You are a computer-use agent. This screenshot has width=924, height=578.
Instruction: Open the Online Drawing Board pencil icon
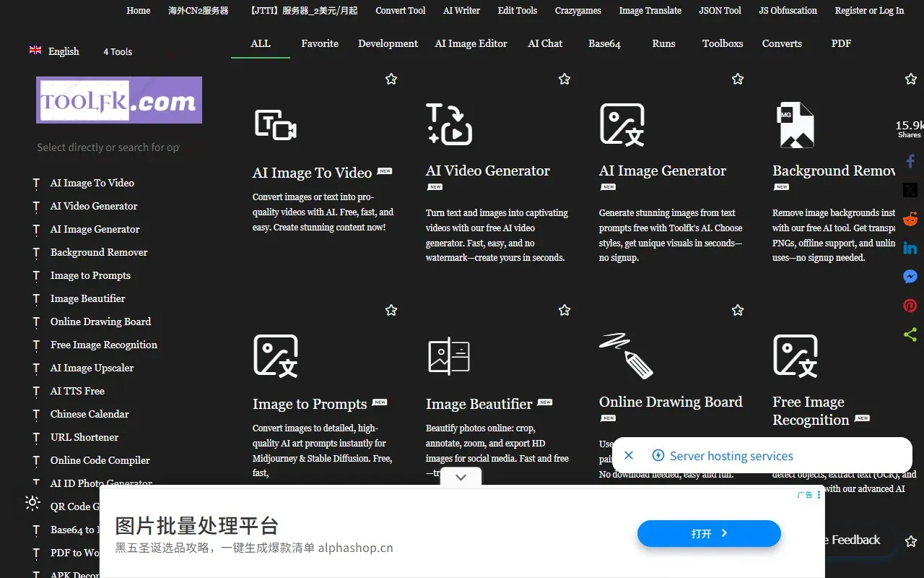click(x=626, y=355)
